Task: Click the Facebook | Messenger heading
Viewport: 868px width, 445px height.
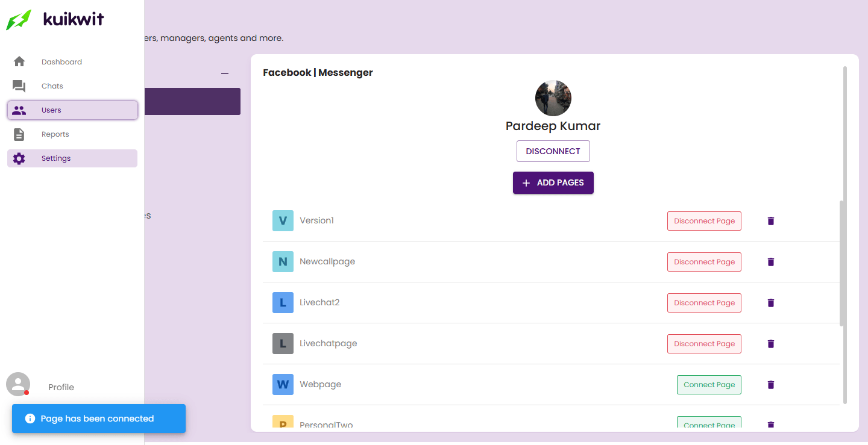Action: pos(318,72)
